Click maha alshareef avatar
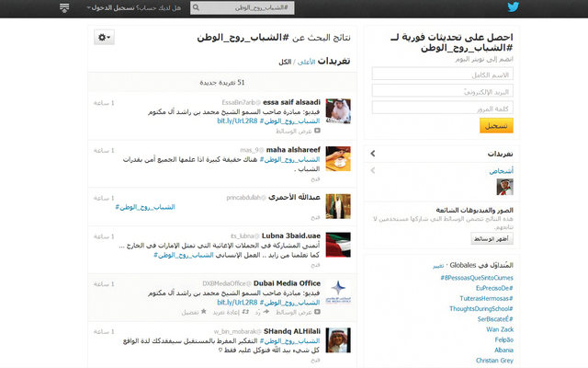 pos(338,159)
